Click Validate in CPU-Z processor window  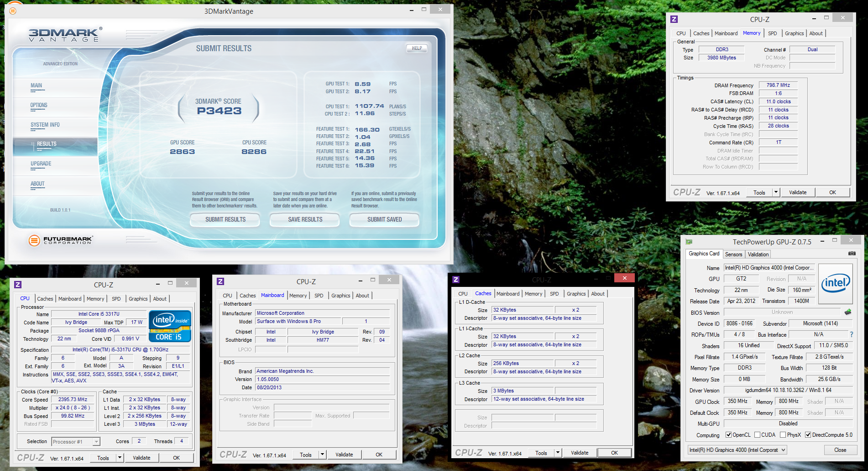click(x=141, y=458)
